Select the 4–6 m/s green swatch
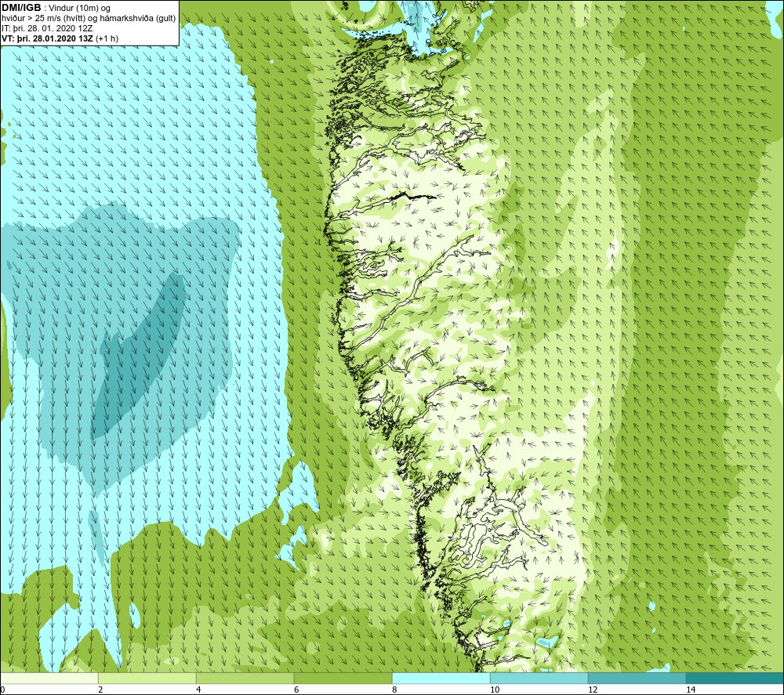The image size is (784, 695). (x=245, y=678)
